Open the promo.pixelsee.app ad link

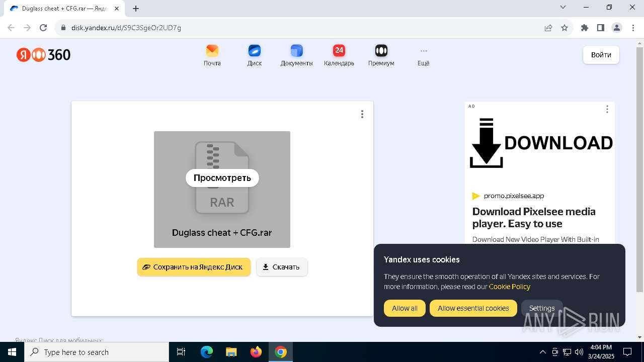tap(514, 196)
